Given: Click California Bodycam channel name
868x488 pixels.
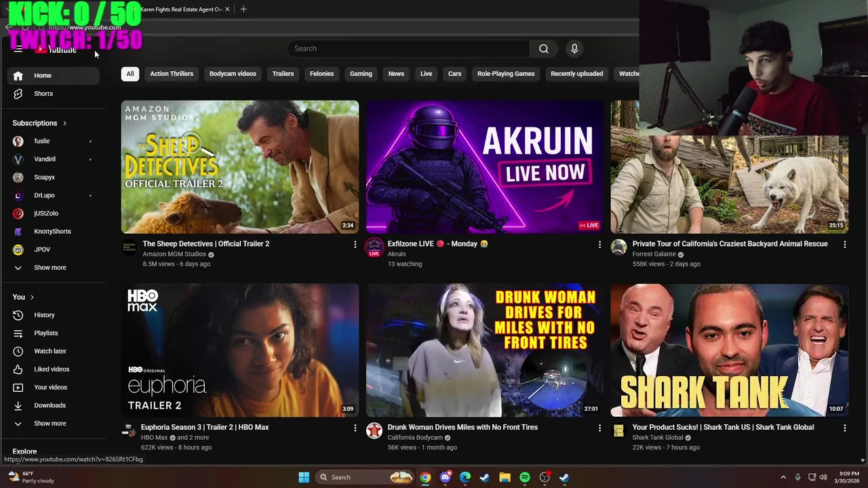Looking at the screenshot, I should pyautogui.click(x=415, y=438).
